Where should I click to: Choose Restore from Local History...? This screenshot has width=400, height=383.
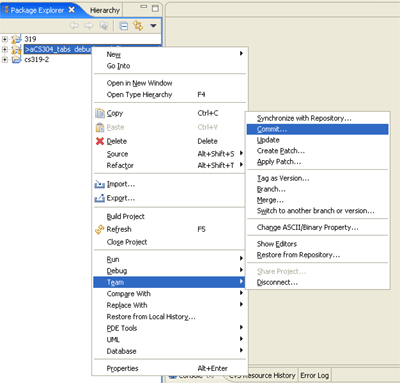(x=170, y=317)
